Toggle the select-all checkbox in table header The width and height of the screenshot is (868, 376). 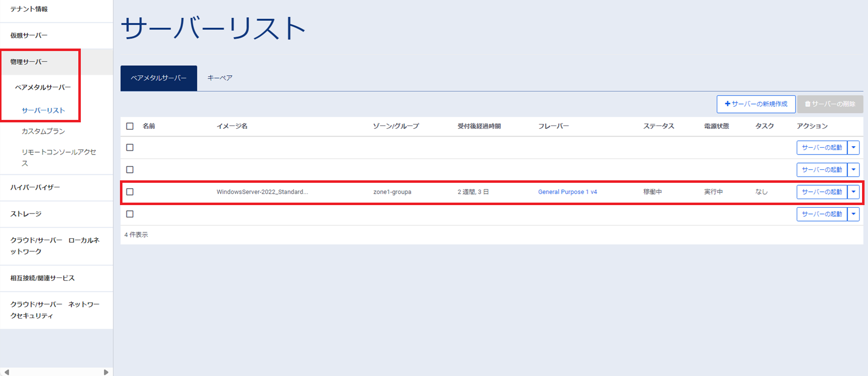(x=130, y=126)
